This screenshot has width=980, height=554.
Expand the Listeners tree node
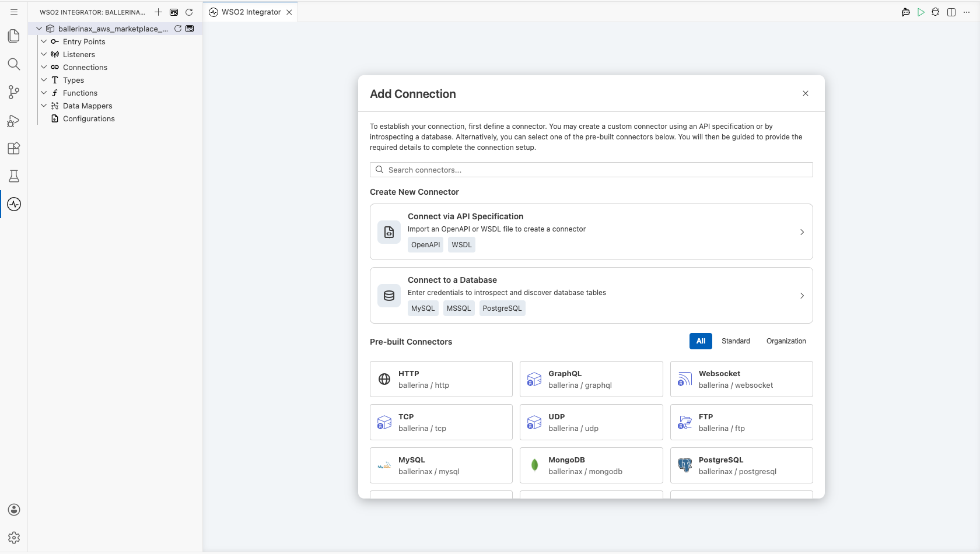44,54
